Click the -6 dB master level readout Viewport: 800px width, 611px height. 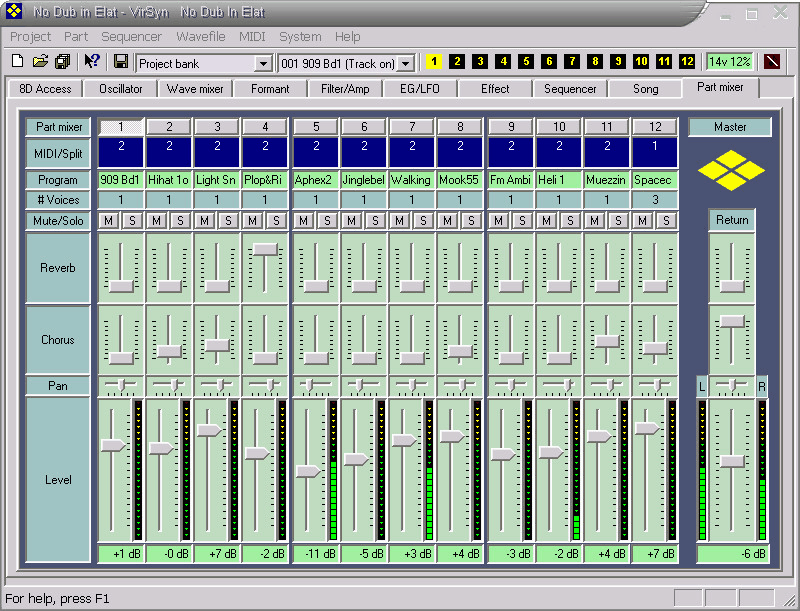pos(733,554)
